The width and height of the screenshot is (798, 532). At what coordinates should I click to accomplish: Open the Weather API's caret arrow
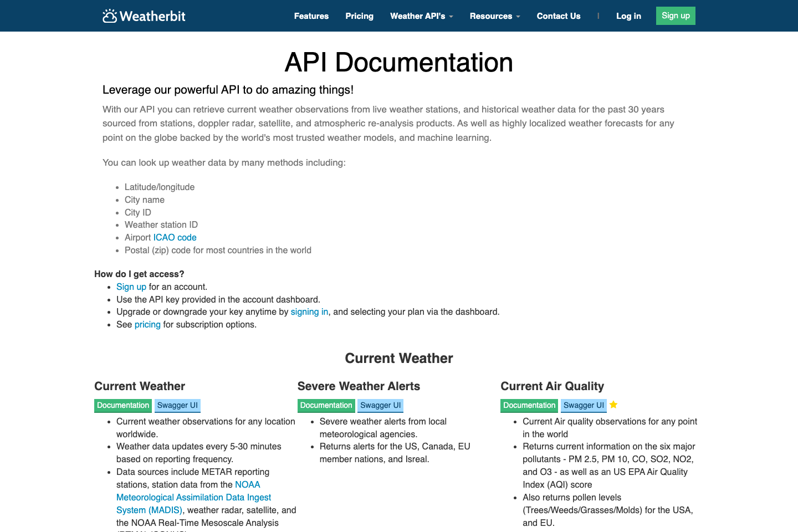click(451, 16)
